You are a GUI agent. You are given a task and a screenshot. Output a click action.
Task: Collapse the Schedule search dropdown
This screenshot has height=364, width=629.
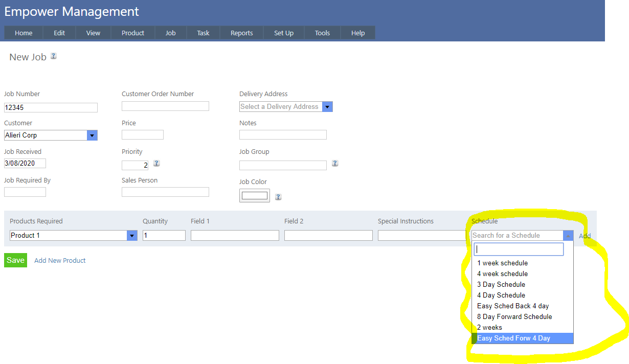[568, 236]
